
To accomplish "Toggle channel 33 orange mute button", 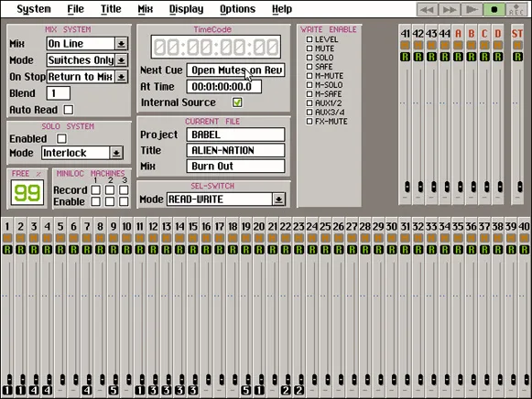I will pyautogui.click(x=431, y=238).
